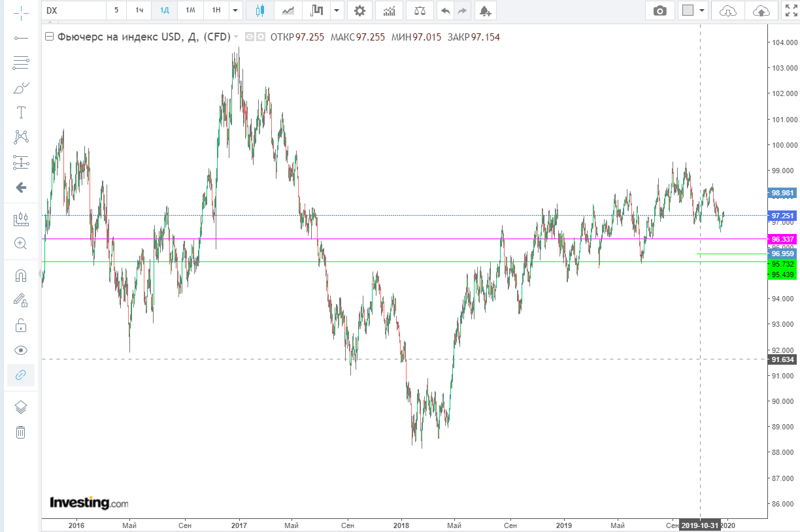
Task: Expand the chart style dropdown arrow
Action: (337, 10)
